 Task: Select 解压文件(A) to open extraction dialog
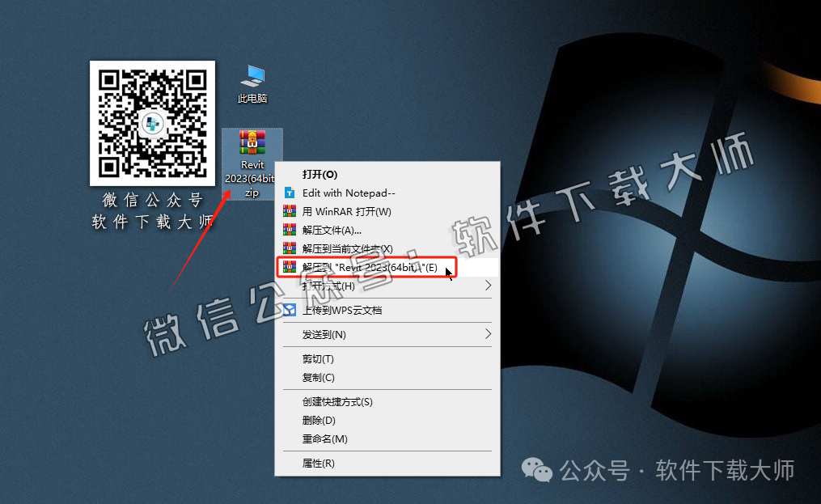pyautogui.click(x=330, y=230)
